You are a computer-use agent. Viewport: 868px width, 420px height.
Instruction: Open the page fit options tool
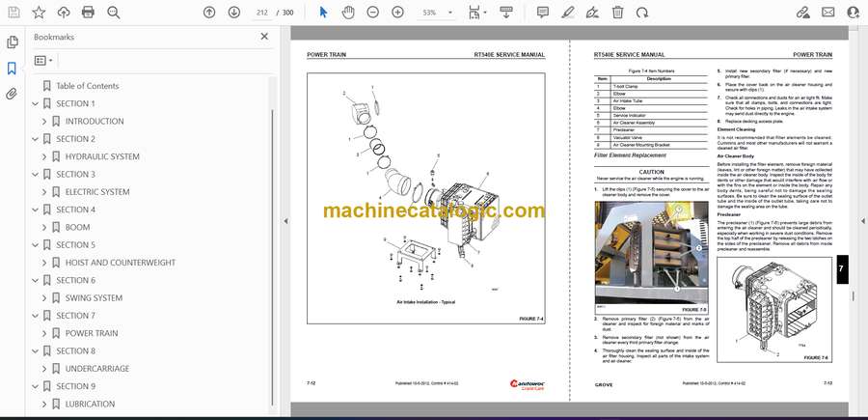point(476,13)
